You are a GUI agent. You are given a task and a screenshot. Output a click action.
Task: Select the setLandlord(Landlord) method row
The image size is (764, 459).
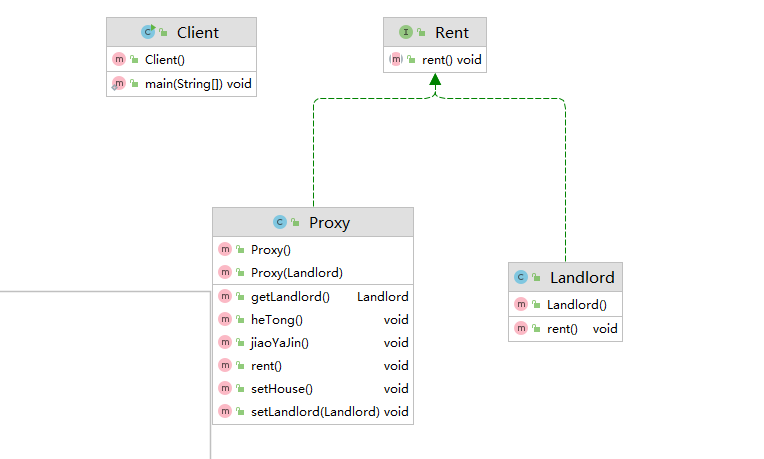tap(315, 412)
